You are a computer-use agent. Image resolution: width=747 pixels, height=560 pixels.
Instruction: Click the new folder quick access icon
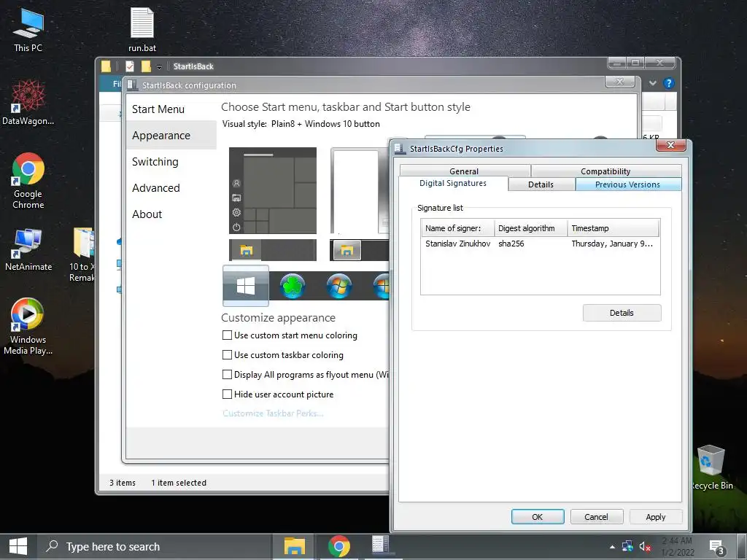coord(146,66)
